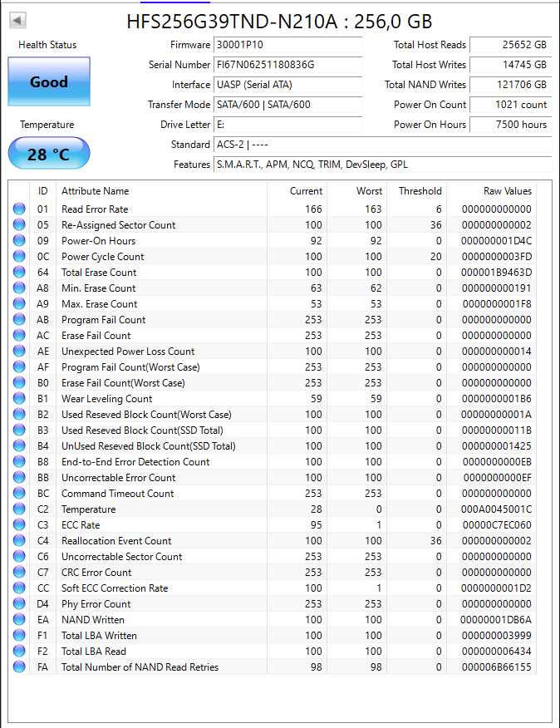Screen dimensions: 560x728
Task: Click raw value 000006B66155 of NAND Read Retries
Action: [497, 667]
